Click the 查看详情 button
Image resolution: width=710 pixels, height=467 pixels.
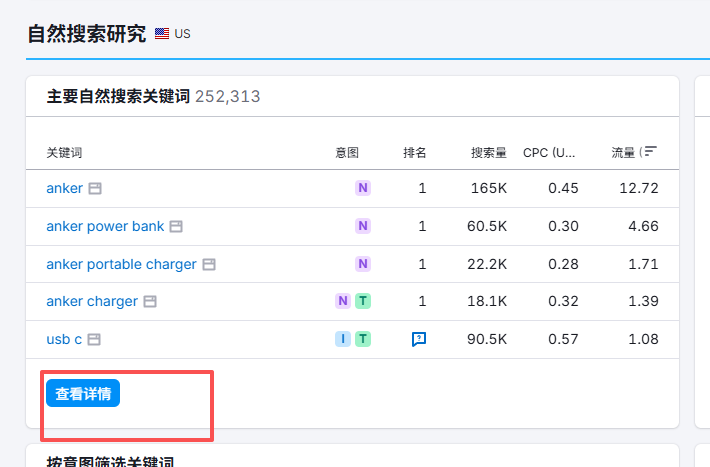click(x=83, y=394)
